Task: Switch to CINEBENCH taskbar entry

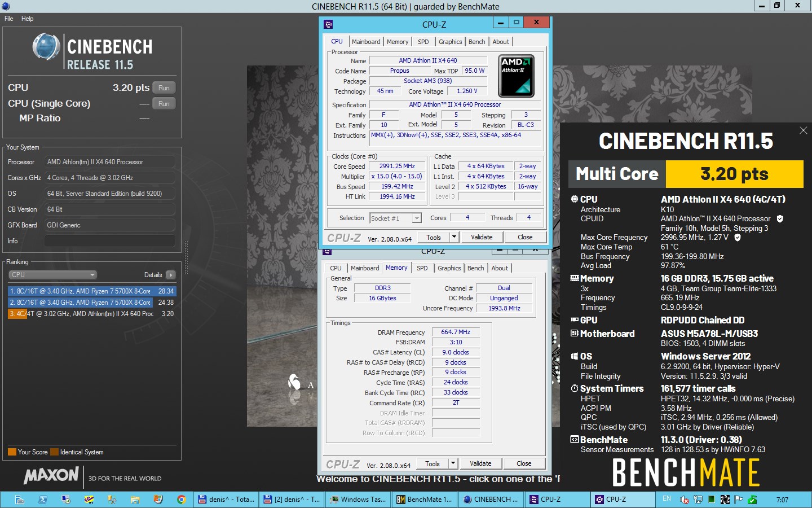Action: pyautogui.click(x=491, y=500)
